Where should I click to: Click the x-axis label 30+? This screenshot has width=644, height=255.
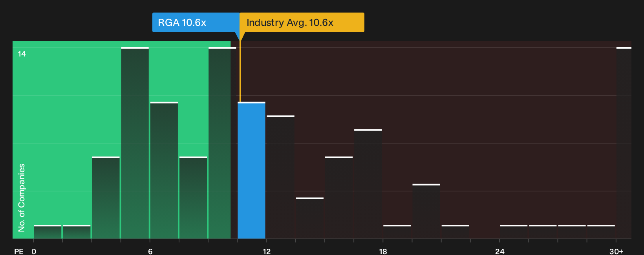pos(617,251)
